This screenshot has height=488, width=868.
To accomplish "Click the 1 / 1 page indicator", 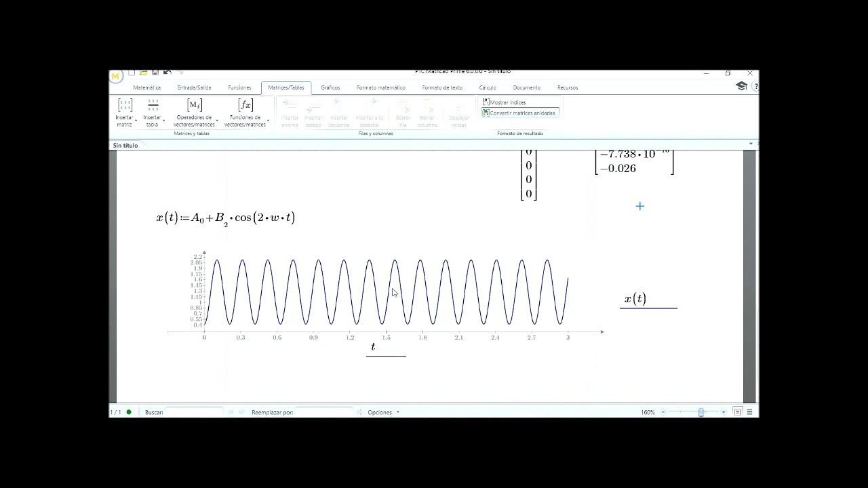I will click(116, 412).
